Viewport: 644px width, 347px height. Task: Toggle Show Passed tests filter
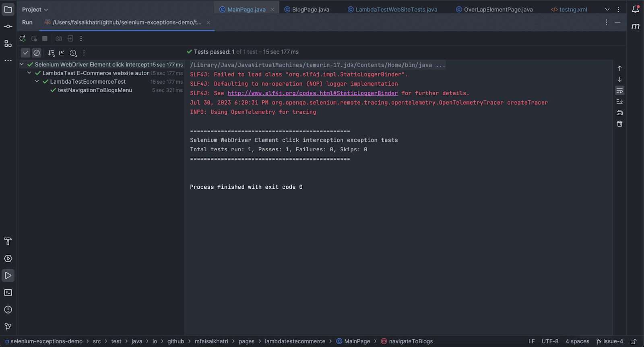(25, 53)
